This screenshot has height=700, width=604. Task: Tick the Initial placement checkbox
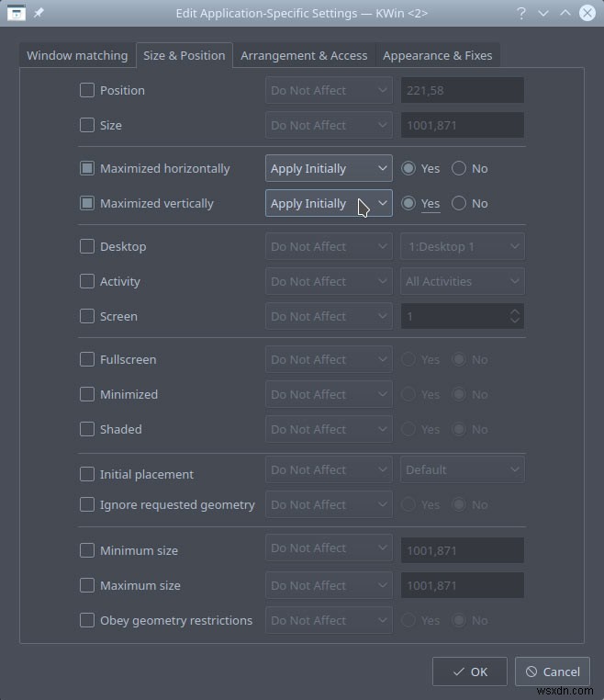pyautogui.click(x=87, y=474)
